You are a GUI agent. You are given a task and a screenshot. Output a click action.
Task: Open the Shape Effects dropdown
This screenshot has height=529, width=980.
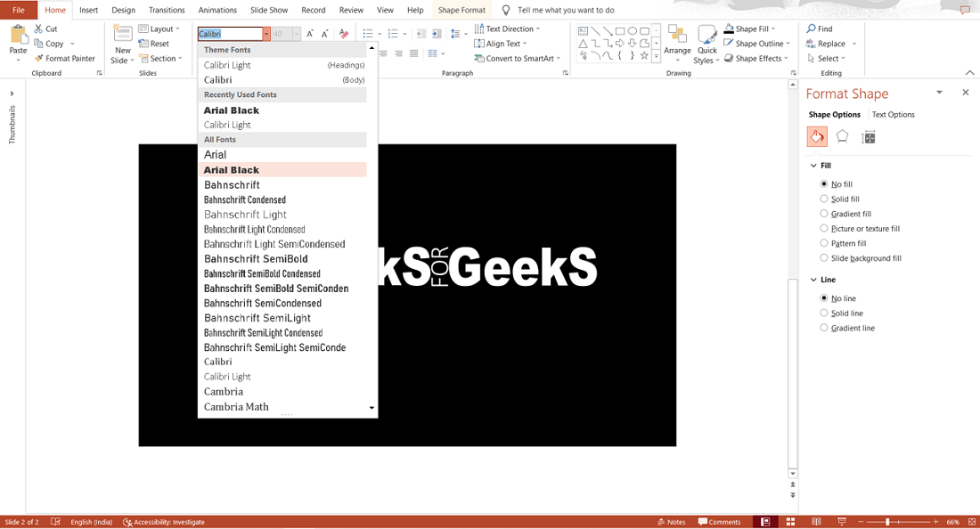(755, 58)
